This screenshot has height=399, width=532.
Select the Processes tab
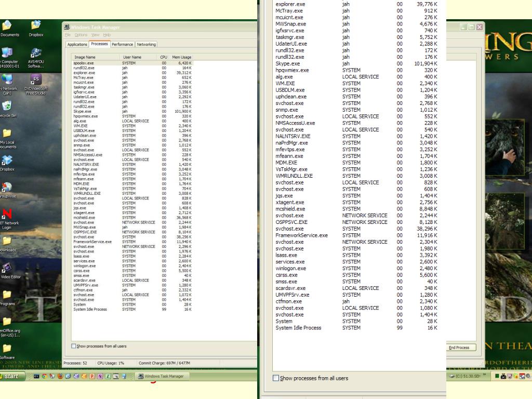tap(99, 44)
